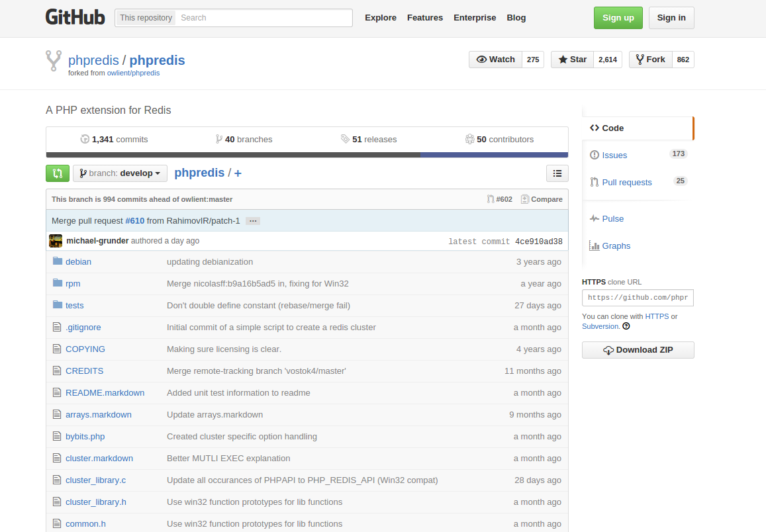
Task: Select the Code tab in sidebar
Action: tap(638, 128)
